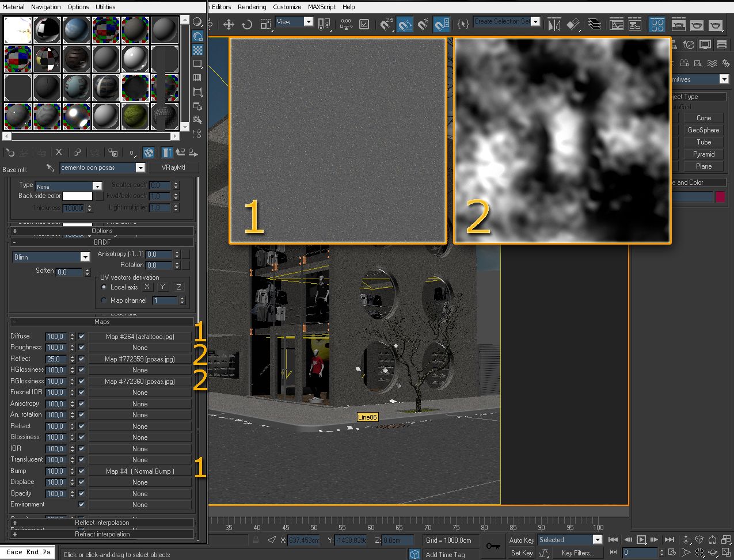Open Material menu in Material Editor
Viewport: 734px width, 560px height.
[x=14, y=7]
